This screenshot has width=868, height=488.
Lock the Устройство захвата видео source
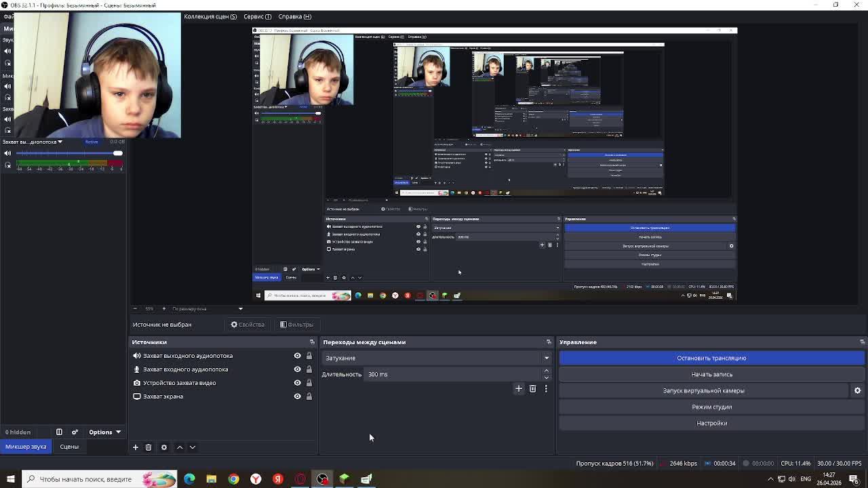click(309, 383)
